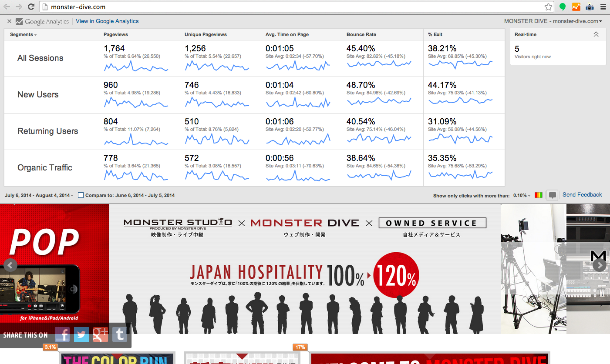Expand the Segments dropdown

23,34
